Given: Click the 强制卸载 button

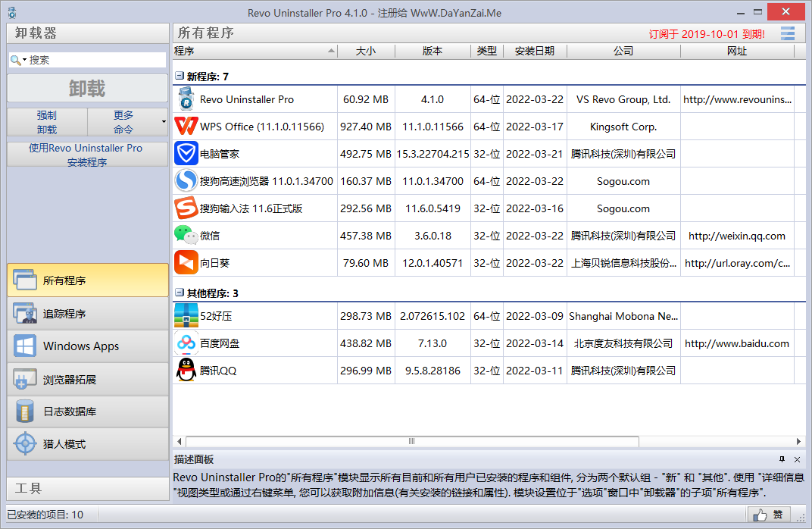Looking at the screenshot, I should (x=47, y=122).
